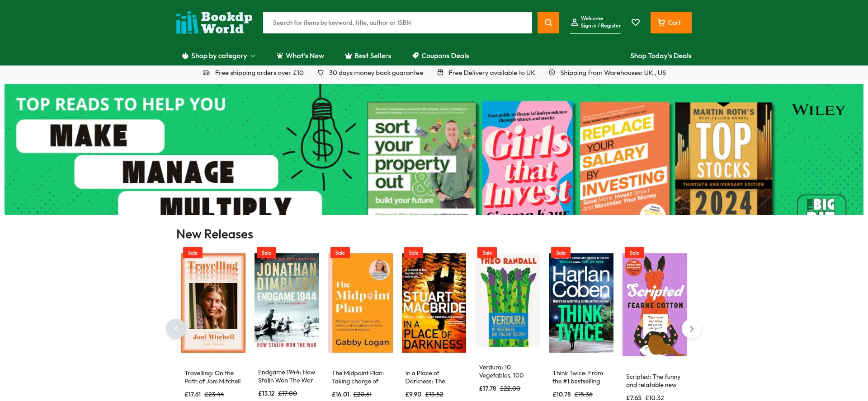Open Travelling Joni Mitchell book cover
This screenshot has height=401, width=868.
coord(213,303)
